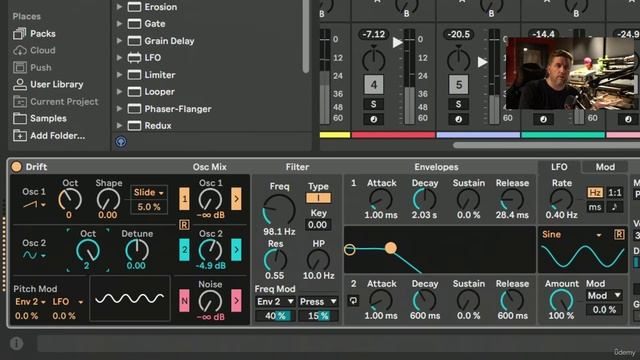The width and height of the screenshot is (640, 360).
Task: Open the Samples folder
Action: click(40, 118)
